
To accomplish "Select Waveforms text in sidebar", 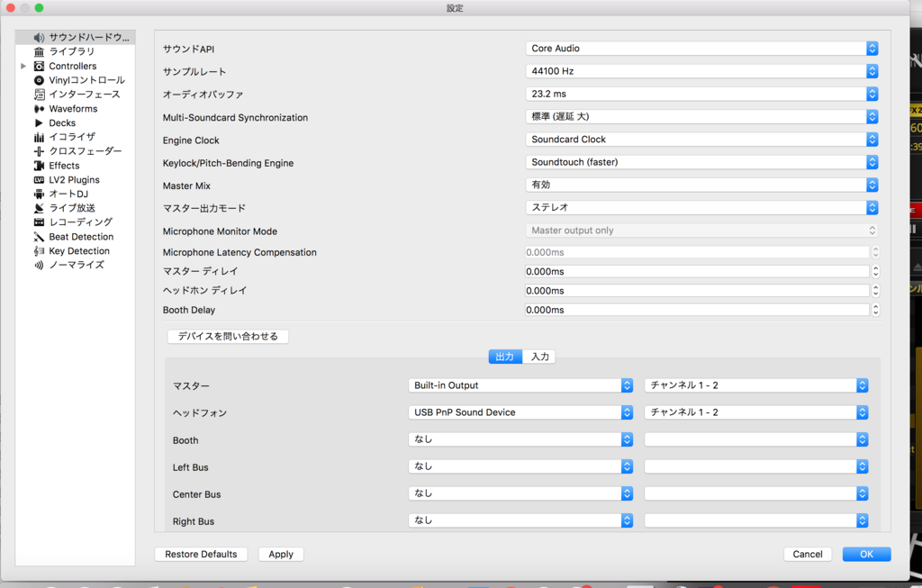I will point(73,109).
